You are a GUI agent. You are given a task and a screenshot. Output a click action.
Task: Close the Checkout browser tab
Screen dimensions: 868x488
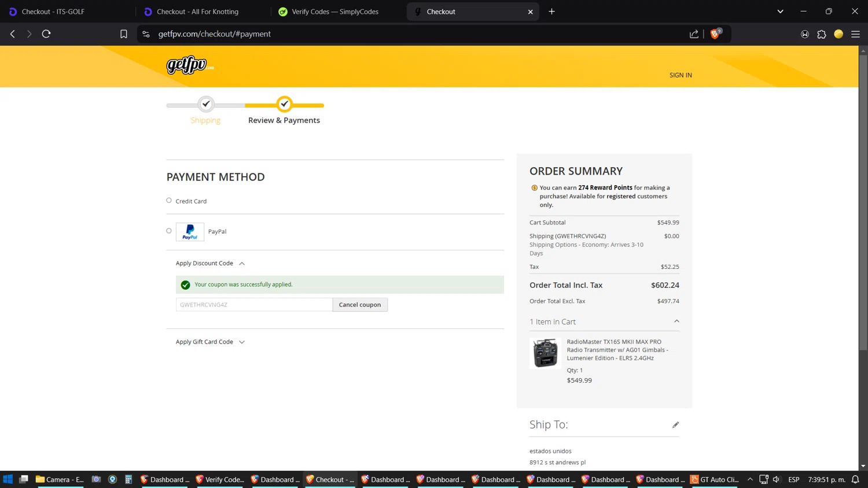530,12
